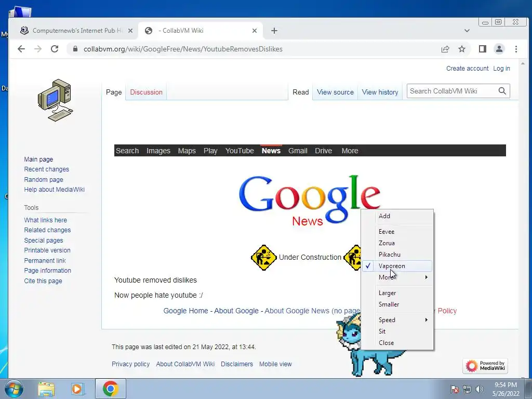Screen dimensions: 532x399
Task: Click Printable version link
Action: pyautogui.click(x=47, y=250)
